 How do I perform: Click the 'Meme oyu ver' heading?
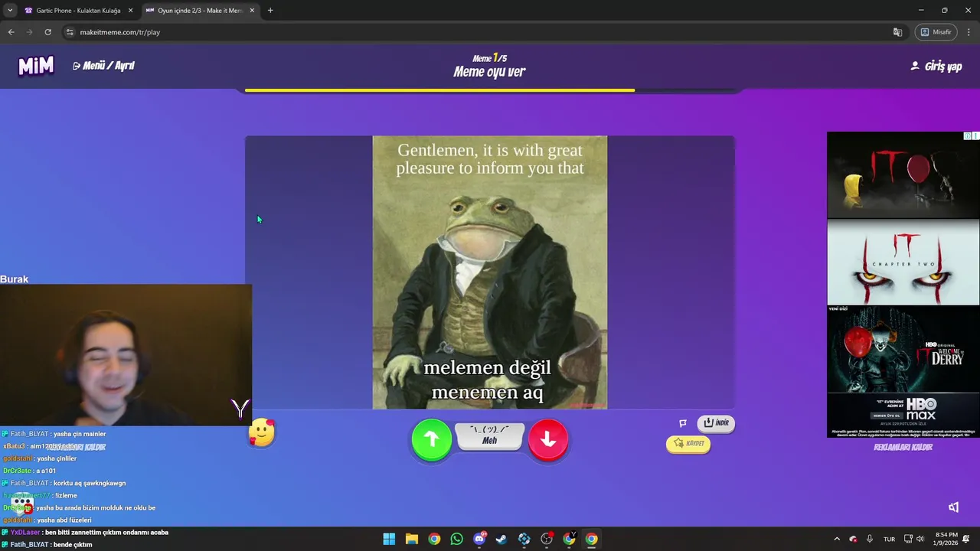pos(489,72)
